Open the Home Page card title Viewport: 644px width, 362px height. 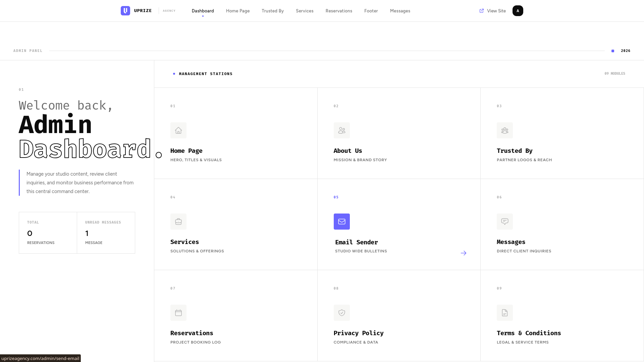point(186,151)
